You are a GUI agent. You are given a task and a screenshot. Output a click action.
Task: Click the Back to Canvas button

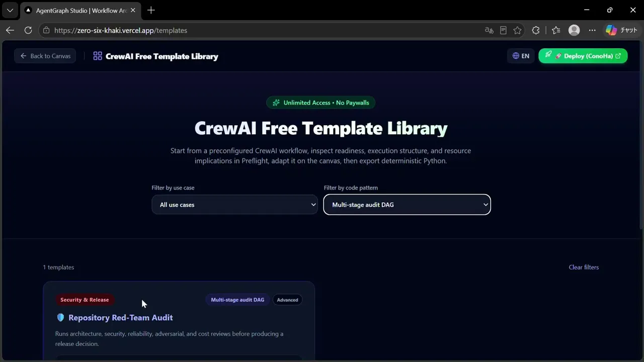coord(45,56)
